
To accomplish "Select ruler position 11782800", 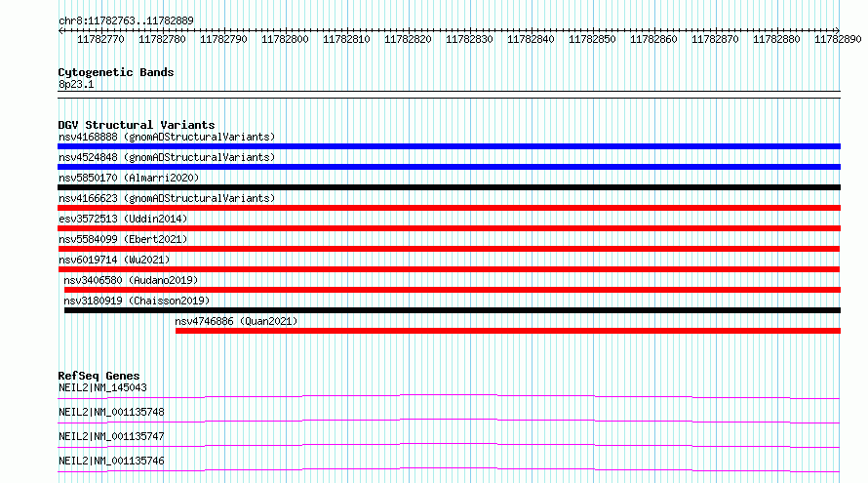I will click(x=285, y=39).
